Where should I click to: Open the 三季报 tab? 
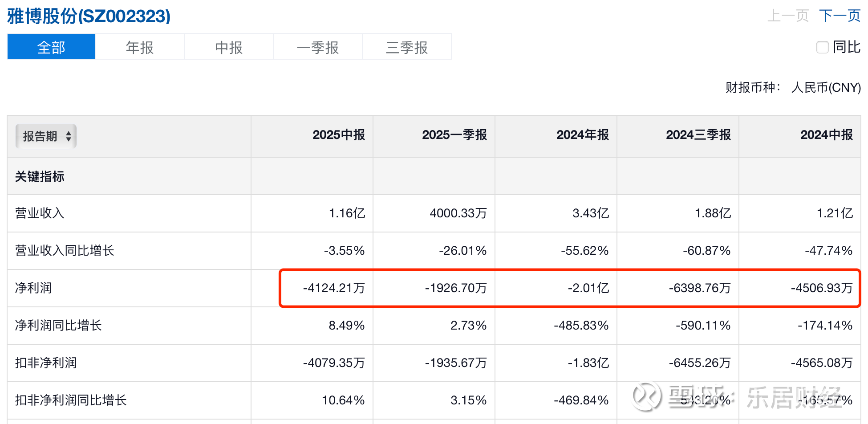click(407, 47)
